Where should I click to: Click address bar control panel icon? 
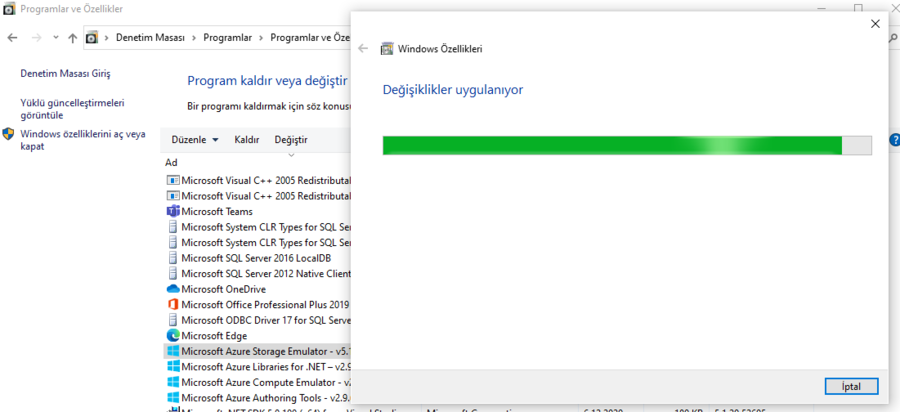92,38
